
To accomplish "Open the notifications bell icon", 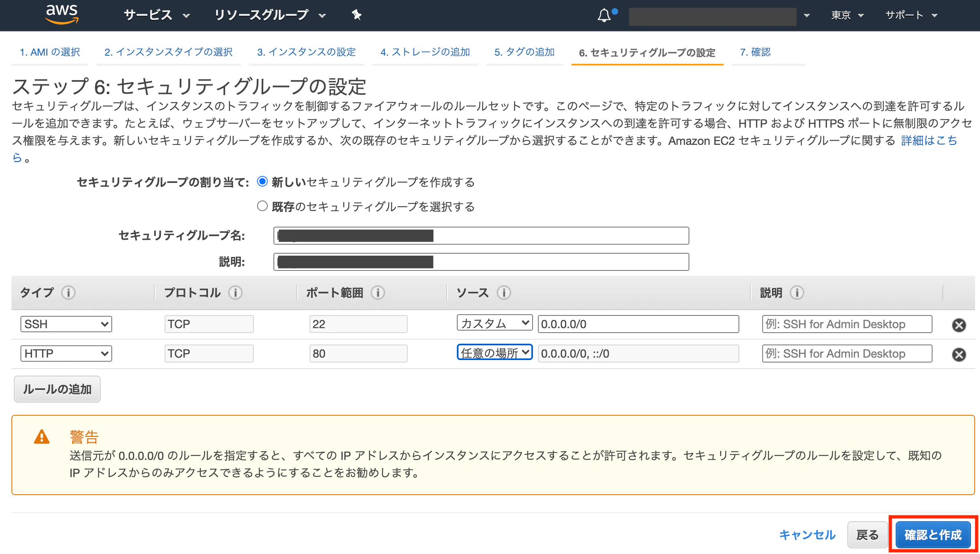I will point(604,16).
